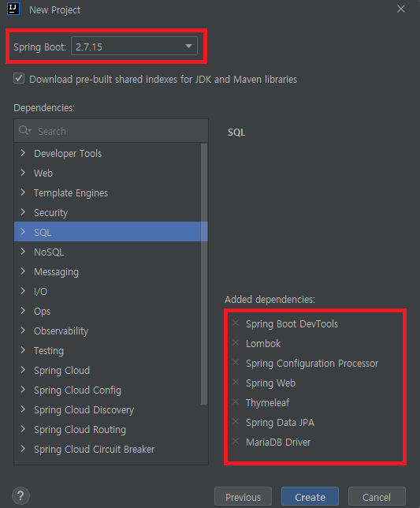Click the Cancel button

(x=377, y=497)
